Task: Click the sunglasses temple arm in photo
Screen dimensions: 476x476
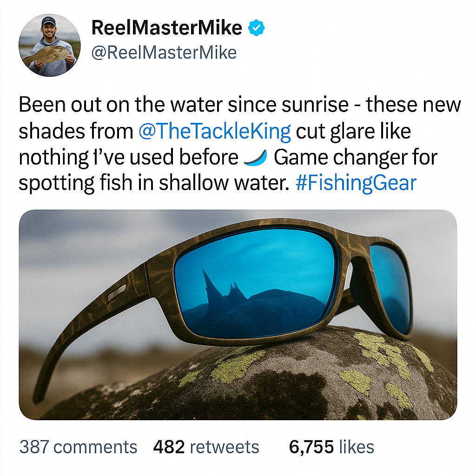Action: tap(79, 325)
